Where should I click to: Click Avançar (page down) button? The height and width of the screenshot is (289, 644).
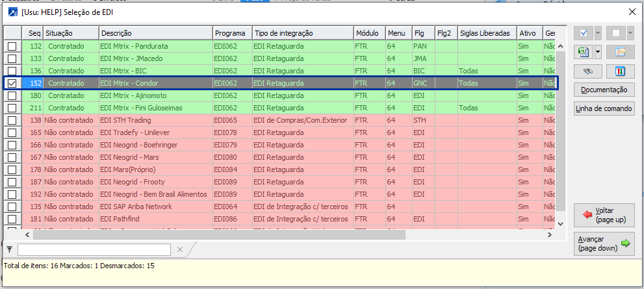tap(604, 244)
